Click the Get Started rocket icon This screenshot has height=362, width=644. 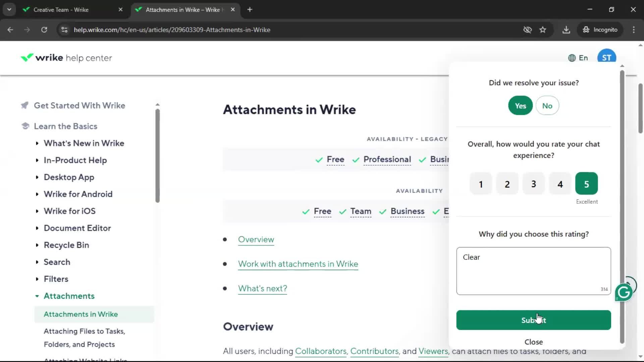(24, 106)
